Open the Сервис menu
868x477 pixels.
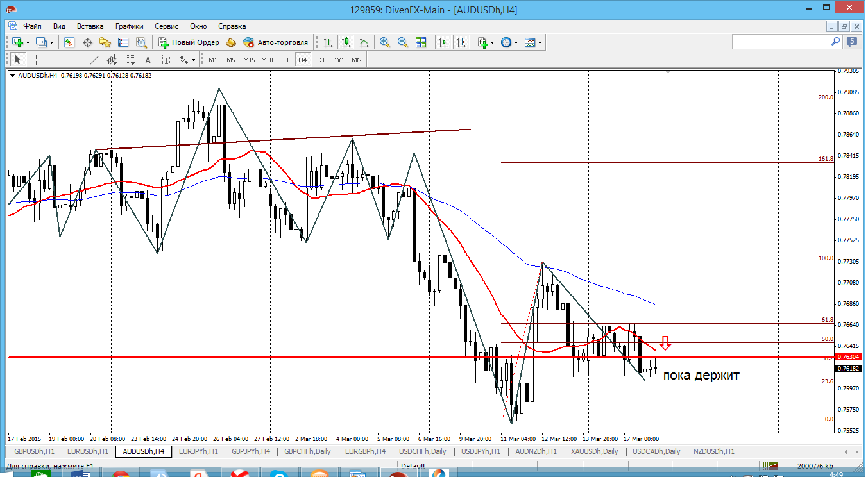167,26
